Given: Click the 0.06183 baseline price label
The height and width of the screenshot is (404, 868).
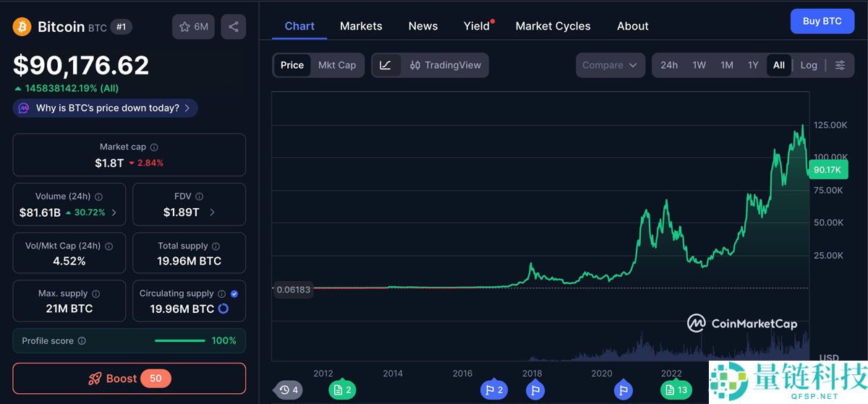Looking at the screenshot, I should pos(293,290).
